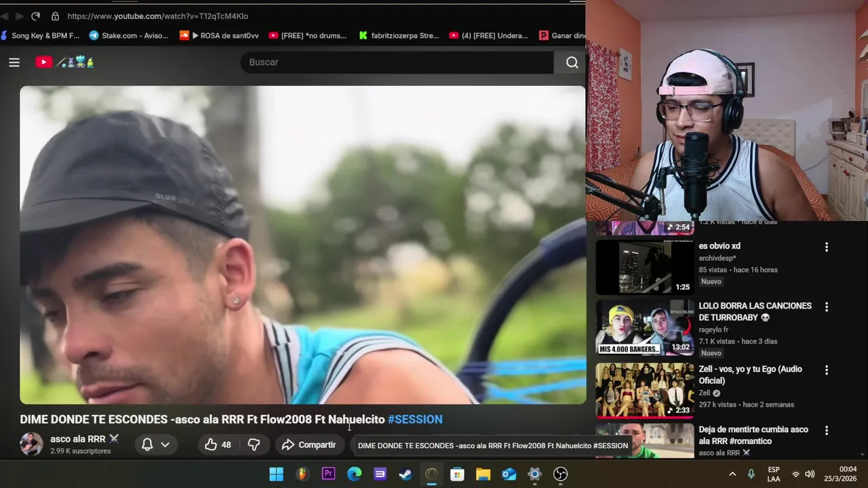Open 'Song Key & BPM F...' bookmark
This screenshot has height=488, width=868.
pos(40,35)
